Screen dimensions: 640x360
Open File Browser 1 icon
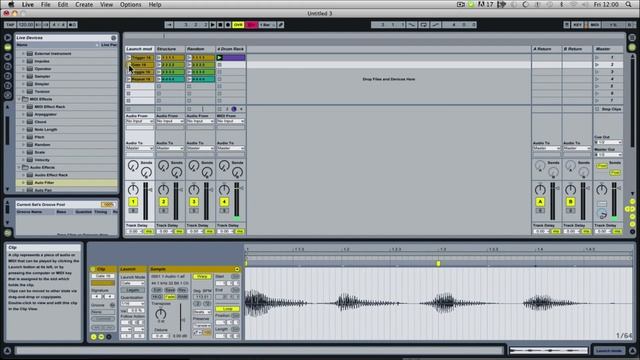pos(7,66)
